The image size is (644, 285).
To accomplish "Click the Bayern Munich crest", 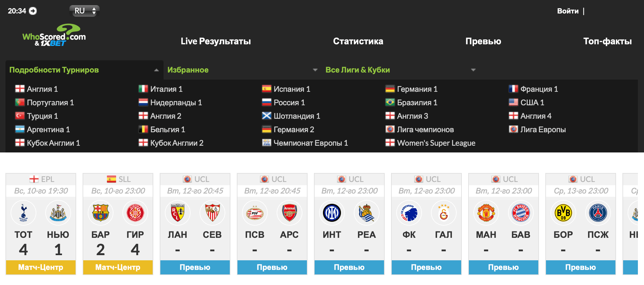I will (x=521, y=213).
